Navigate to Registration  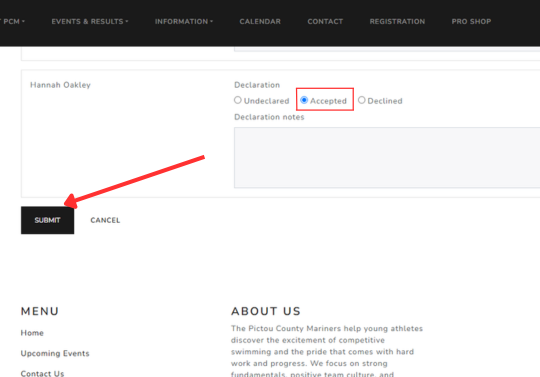pos(397,21)
